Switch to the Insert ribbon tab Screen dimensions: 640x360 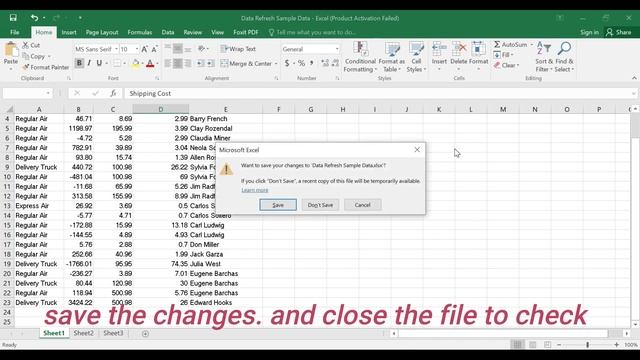[69, 32]
